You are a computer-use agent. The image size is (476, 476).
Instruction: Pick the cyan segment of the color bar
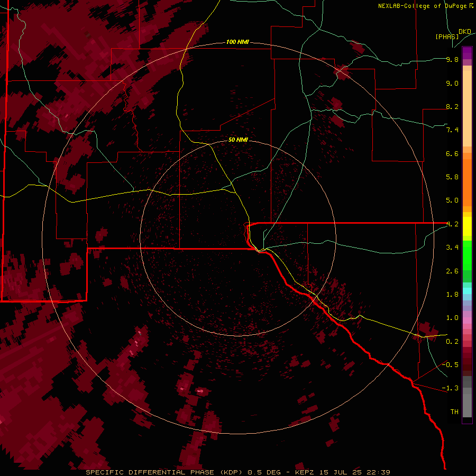point(467,290)
